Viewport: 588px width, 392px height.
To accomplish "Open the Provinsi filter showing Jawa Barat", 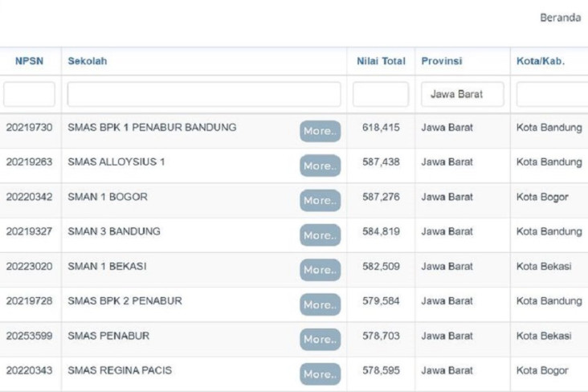I will (x=463, y=94).
